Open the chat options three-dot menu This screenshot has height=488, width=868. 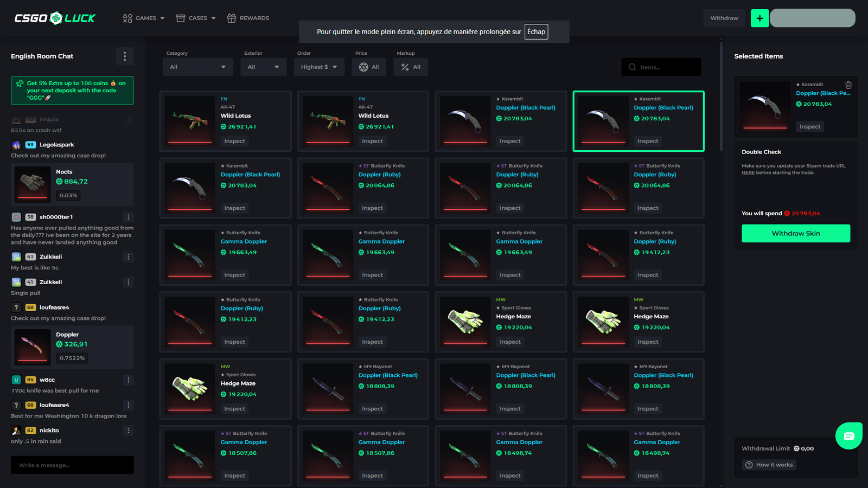(x=125, y=56)
